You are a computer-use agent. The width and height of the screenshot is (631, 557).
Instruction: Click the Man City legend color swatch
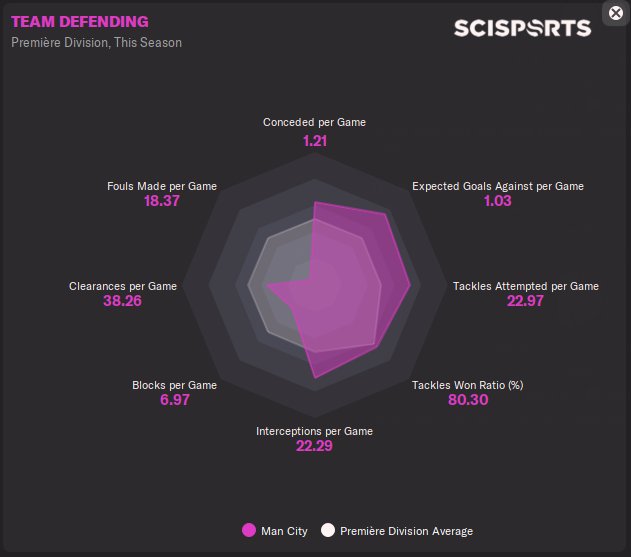coord(249,531)
